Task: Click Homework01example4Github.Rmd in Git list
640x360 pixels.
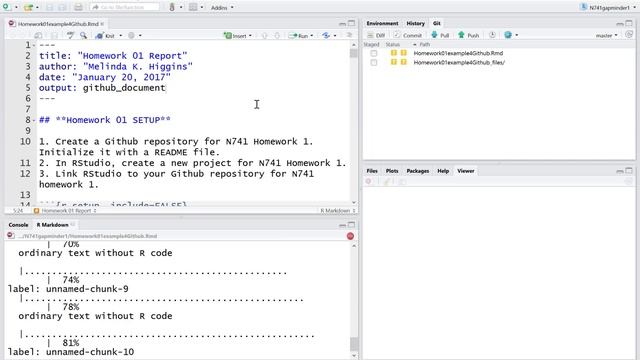Action: click(458, 53)
